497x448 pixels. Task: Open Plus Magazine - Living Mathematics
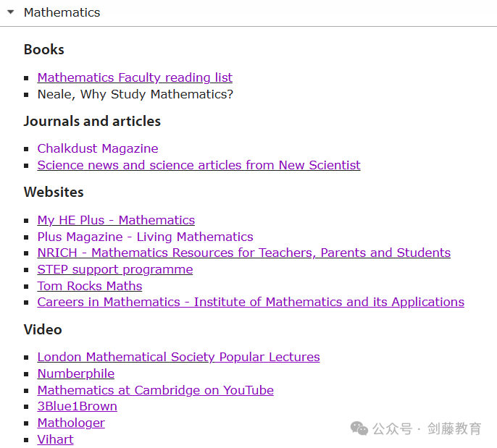[145, 237]
